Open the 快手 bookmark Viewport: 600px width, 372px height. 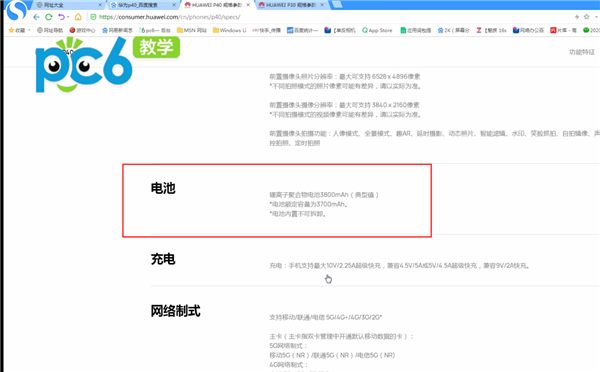tap(267, 30)
